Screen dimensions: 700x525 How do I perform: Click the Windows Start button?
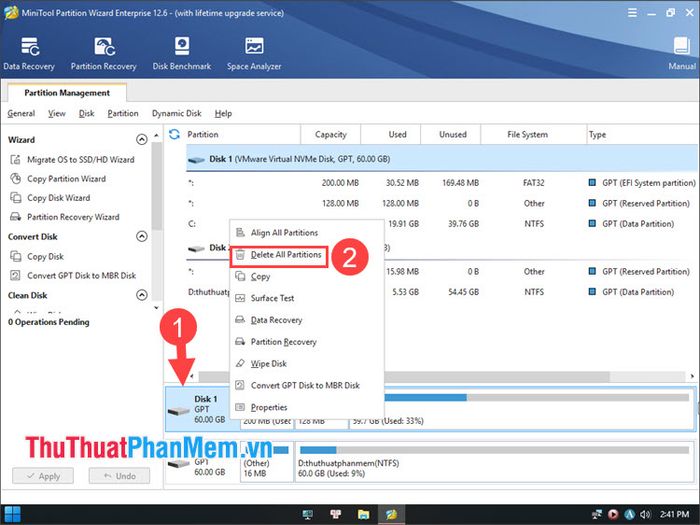(12, 514)
